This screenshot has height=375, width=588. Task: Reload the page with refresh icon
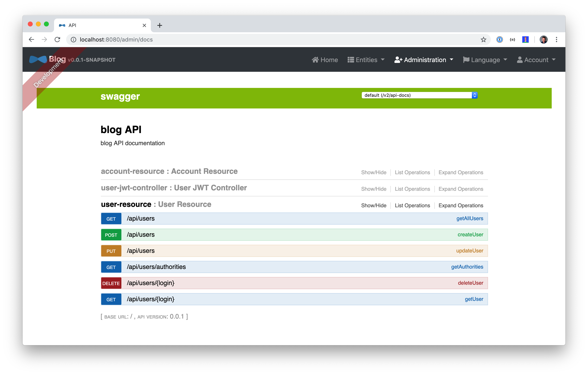(x=57, y=40)
